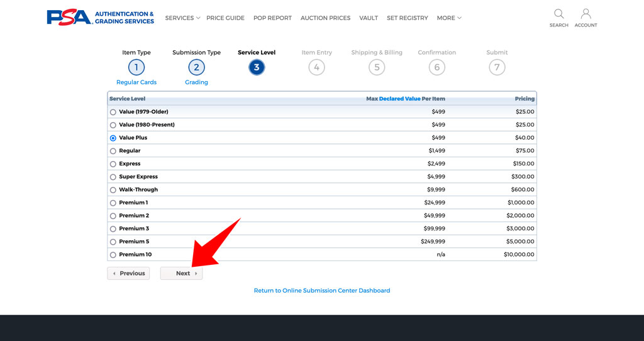Open the PSA logo homepage link
Image resolution: width=644 pixels, height=341 pixels.
(100, 18)
